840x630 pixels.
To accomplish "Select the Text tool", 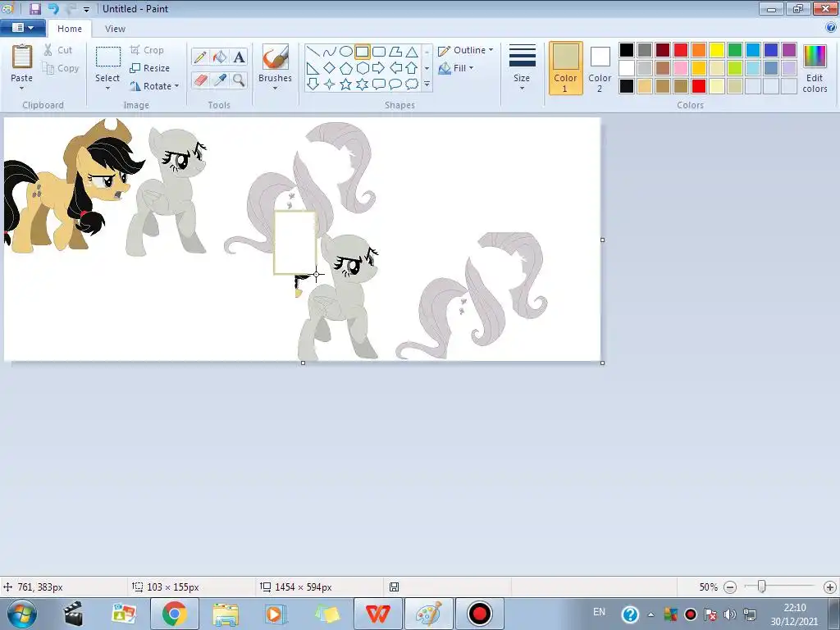I will point(239,57).
